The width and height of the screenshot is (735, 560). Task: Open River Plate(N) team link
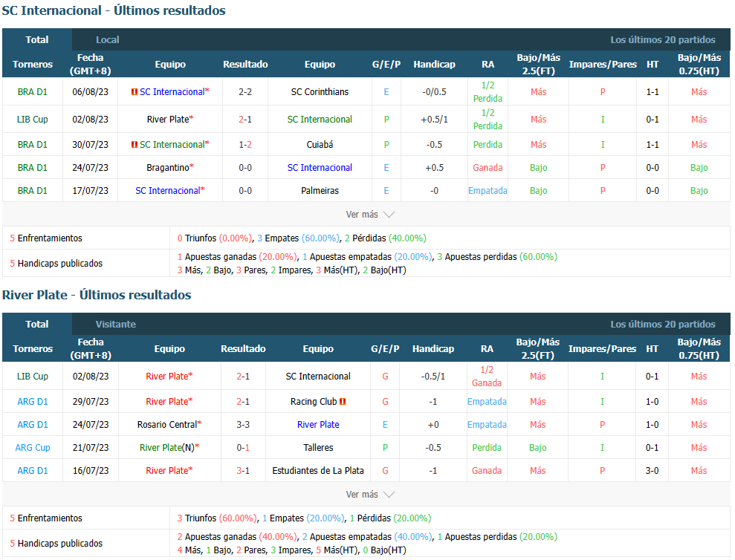[167, 448]
